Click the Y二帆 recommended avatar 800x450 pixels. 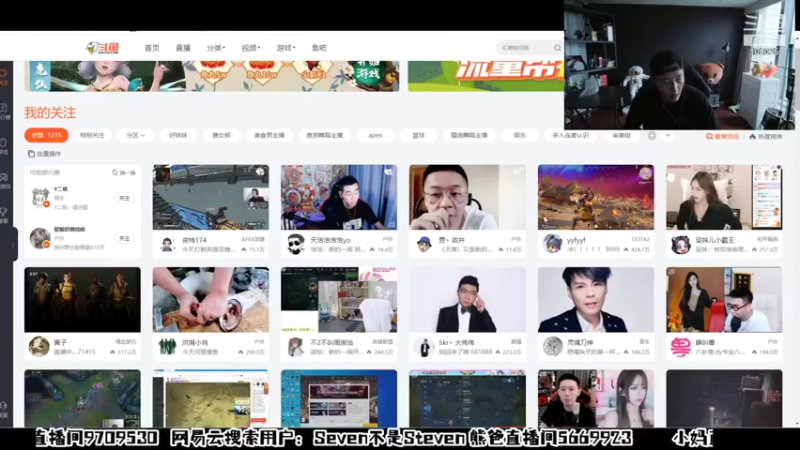(40, 198)
